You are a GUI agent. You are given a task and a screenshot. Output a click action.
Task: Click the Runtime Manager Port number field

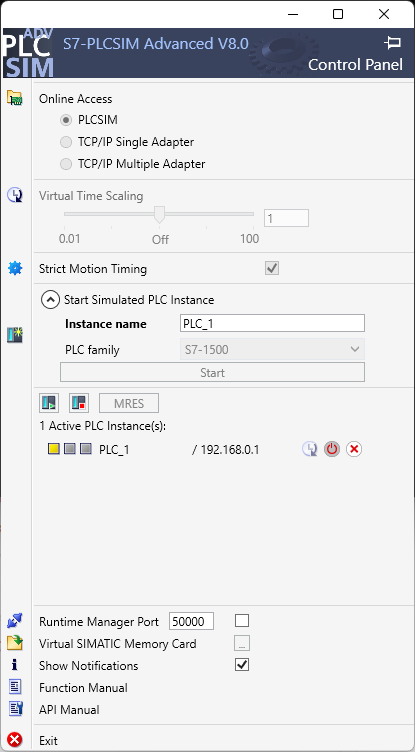click(x=191, y=622)
